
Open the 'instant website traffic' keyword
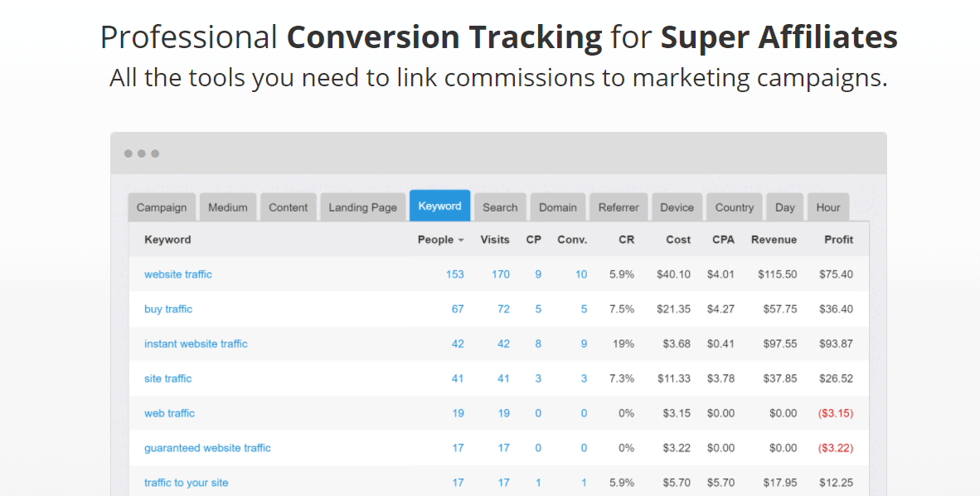[196, 344]
